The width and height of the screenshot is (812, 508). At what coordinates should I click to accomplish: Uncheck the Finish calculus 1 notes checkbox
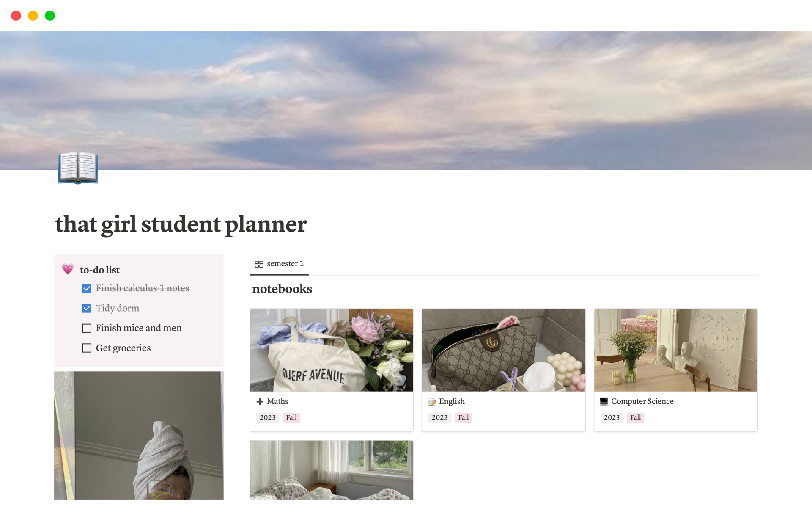87,288
